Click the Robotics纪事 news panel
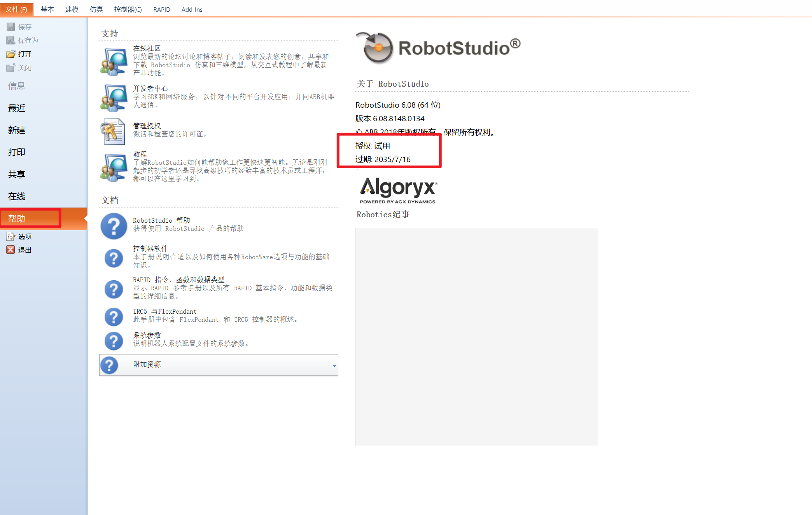 [476, 337]
